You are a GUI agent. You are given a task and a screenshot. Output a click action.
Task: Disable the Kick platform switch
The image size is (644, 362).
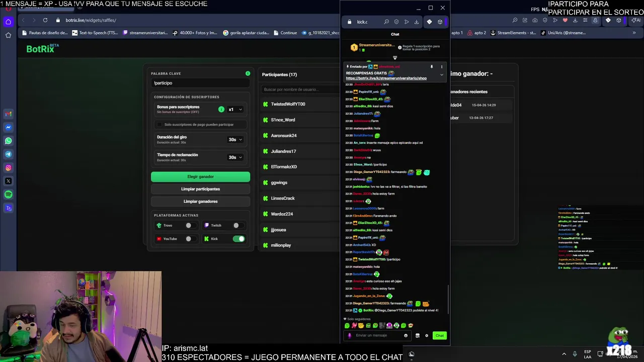(x=238, y=239)
